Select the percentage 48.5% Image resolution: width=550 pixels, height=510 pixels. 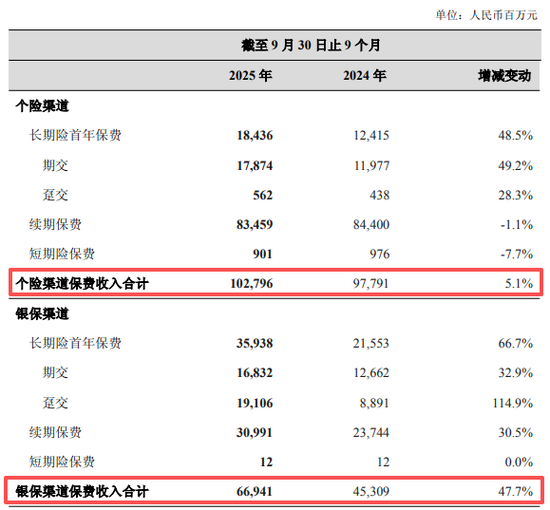tap(515, 135)
